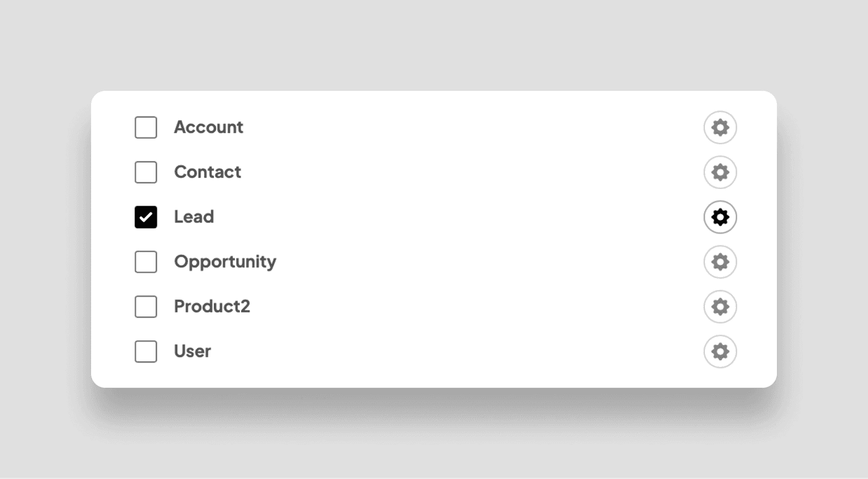Open settings gear for Product2
Viewport: 868px width, 479px height.
[720, 307]
